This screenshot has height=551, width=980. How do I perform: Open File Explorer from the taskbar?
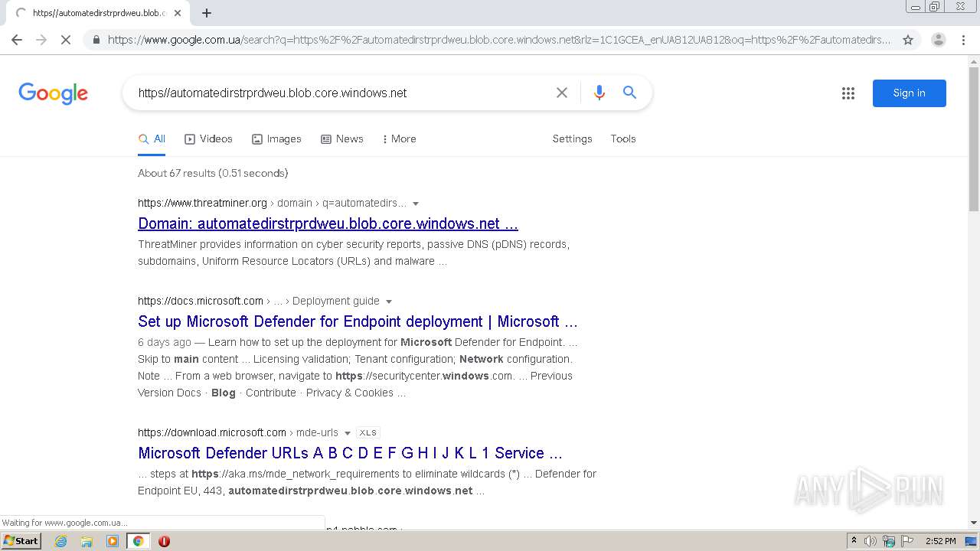click(87, 541)
